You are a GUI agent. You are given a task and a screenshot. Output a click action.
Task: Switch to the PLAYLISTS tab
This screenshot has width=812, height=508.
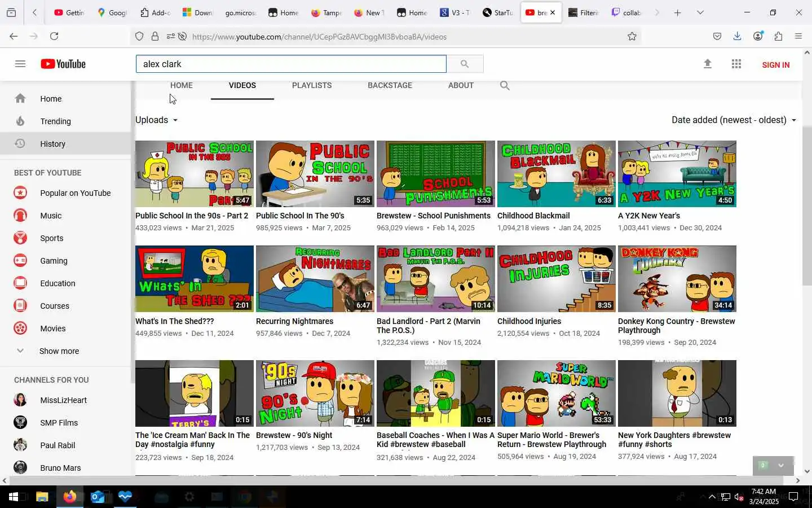[312, 85]
